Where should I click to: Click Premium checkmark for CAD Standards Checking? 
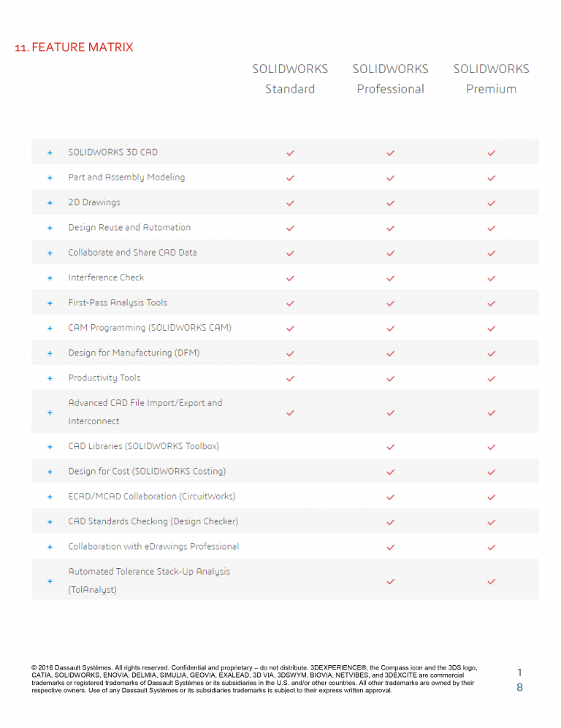[492, 522]
